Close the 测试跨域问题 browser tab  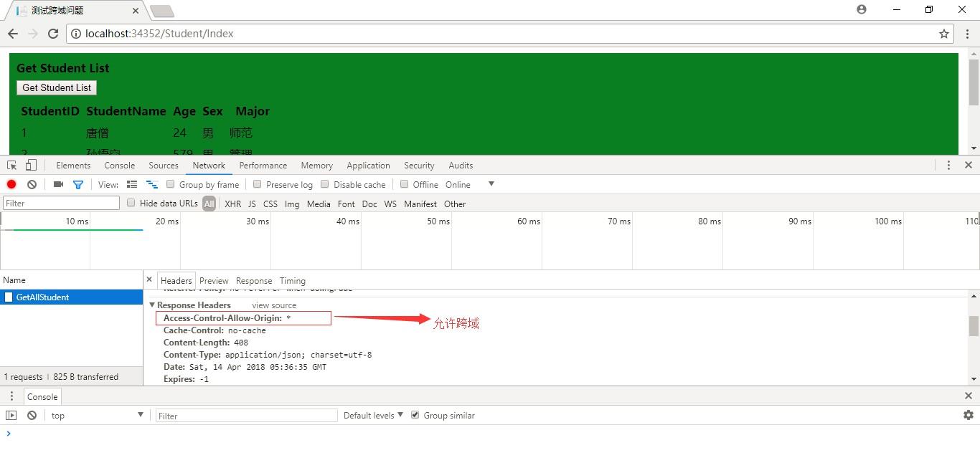[x=136, y=11]
